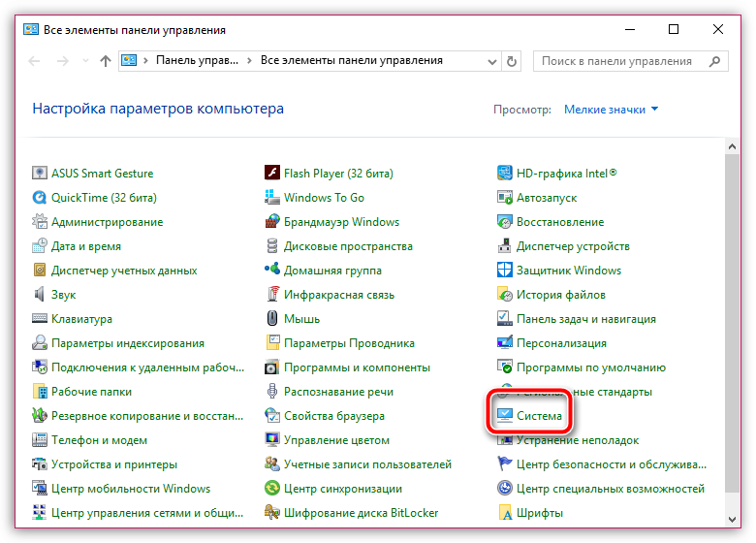Open the Защитник Windows shield icon
The height and width of the screenshot is (543, 756).
click(505, 271)
